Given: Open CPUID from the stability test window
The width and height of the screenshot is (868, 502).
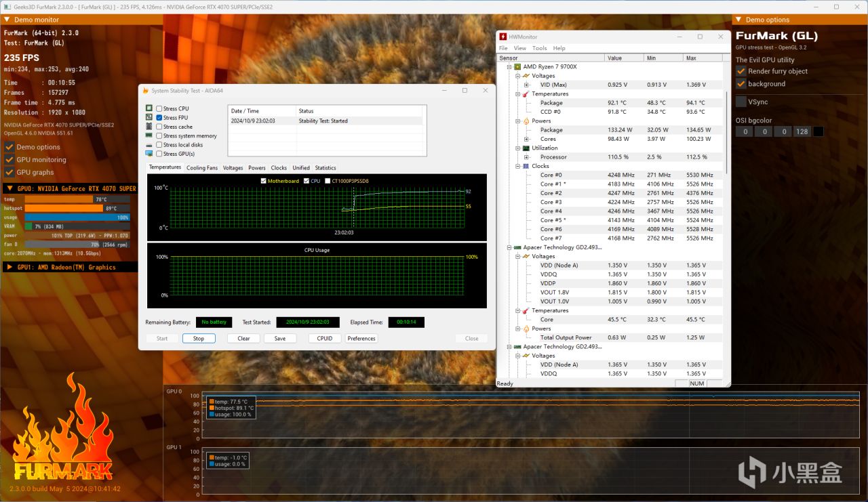Looking at the screenshot, I should tap(325, 339).
